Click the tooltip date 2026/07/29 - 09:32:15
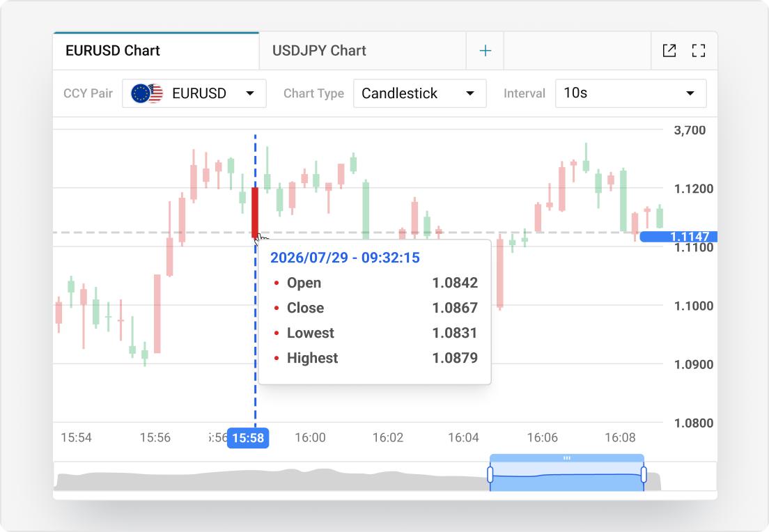Image resolution: width=769 pixels, height=532 pixels. 345,258
